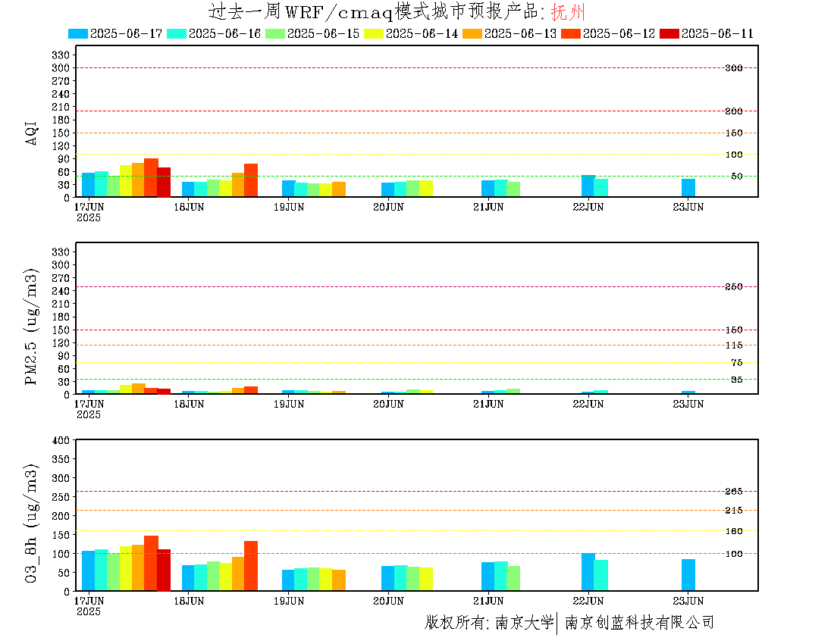The height and width of the screenshot is (644, 834).
Task: Click the green AQI bar on 21JUN
Action: (513, 189)
